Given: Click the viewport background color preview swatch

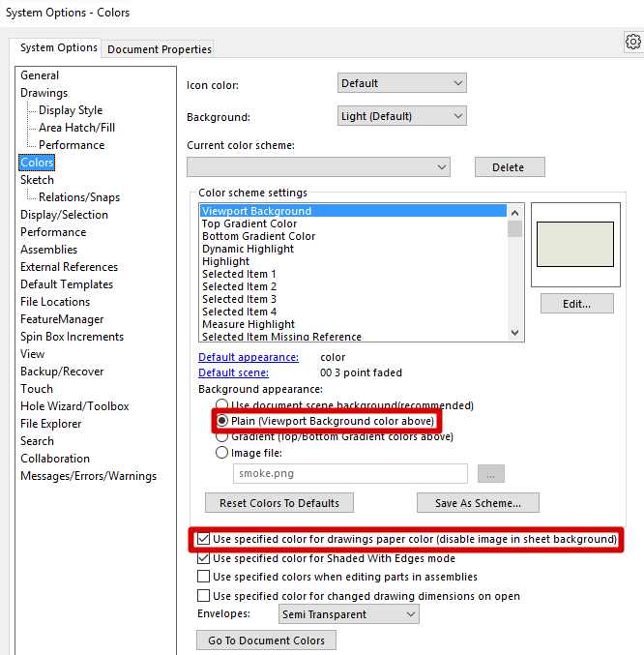Looking at the screenshot, I should [x=575, y=243].
